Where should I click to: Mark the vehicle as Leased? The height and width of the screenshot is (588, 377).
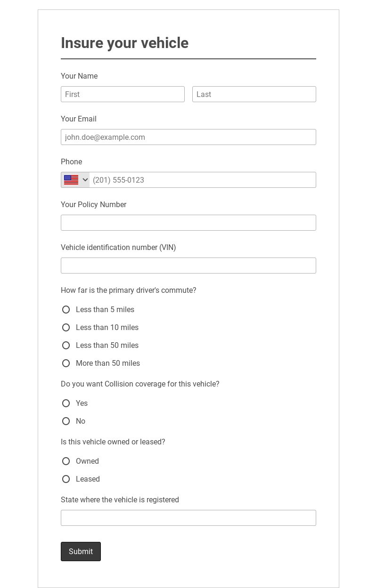coord(66,479)
